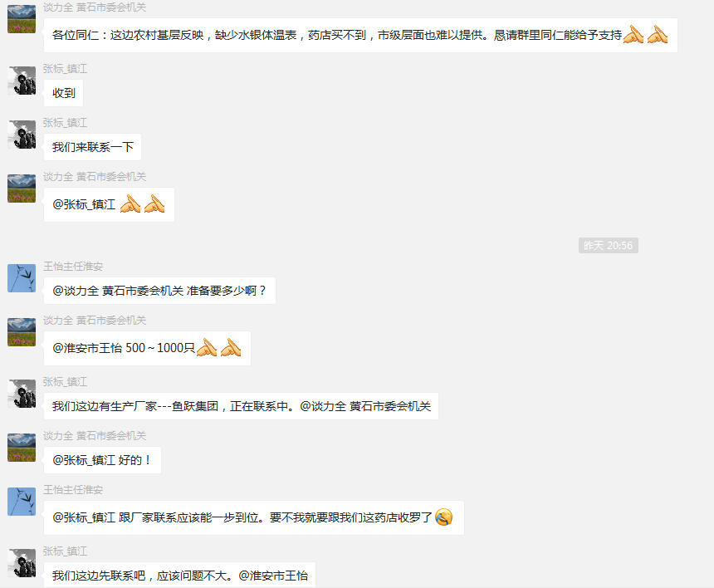Click the landscape avatar beside the top message
Image resolution: width=714 pixels, height=588 pixels.
click(x=22, y=19)
